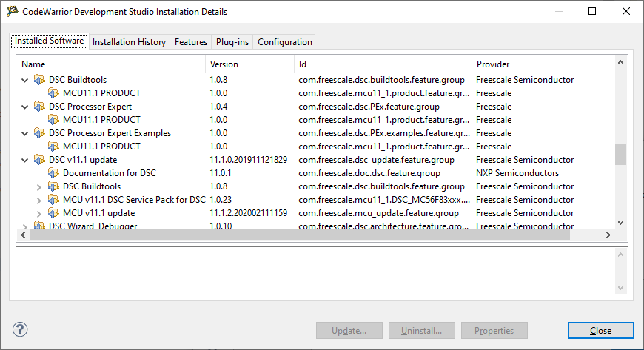644x350 pixels.
Task: Click the help question mark icon
Action: tap(20, 329)
